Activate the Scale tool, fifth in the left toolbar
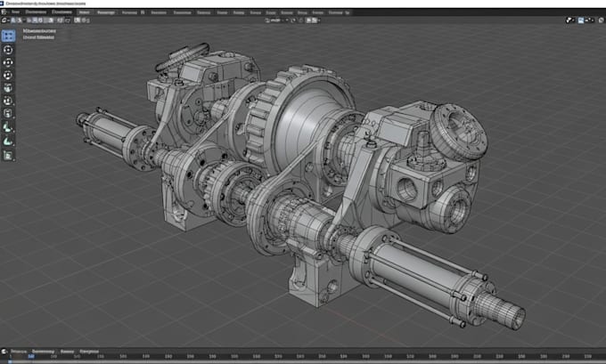 point(8,88)
